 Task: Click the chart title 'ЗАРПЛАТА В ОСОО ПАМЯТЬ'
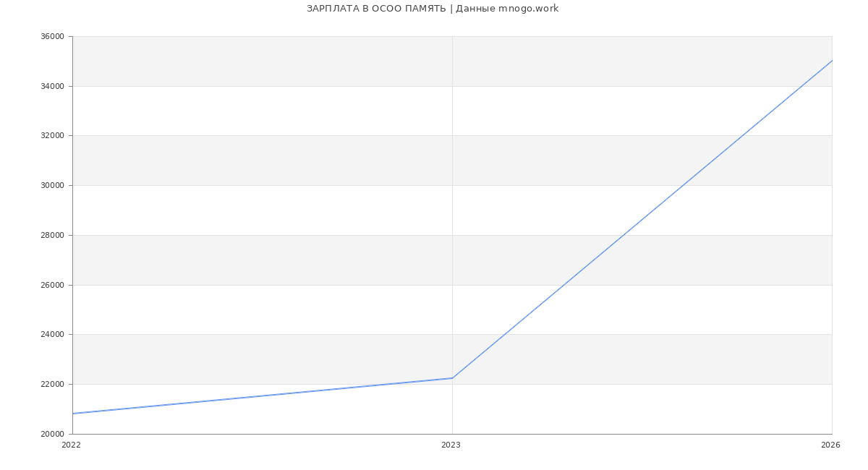point(376,9)
